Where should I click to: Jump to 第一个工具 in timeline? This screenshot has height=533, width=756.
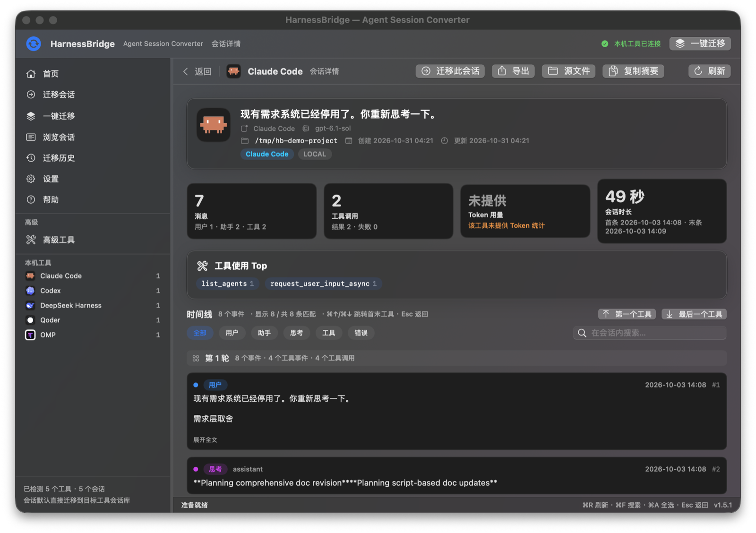point(627,314)
